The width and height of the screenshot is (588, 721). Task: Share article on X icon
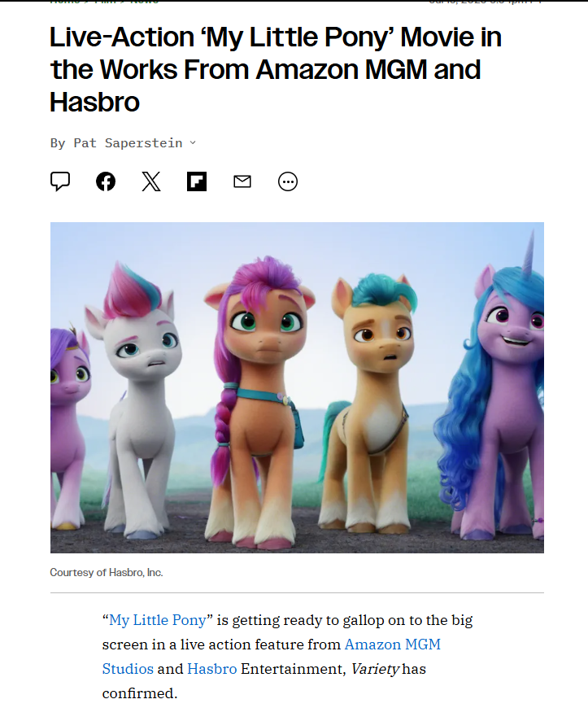151,181
